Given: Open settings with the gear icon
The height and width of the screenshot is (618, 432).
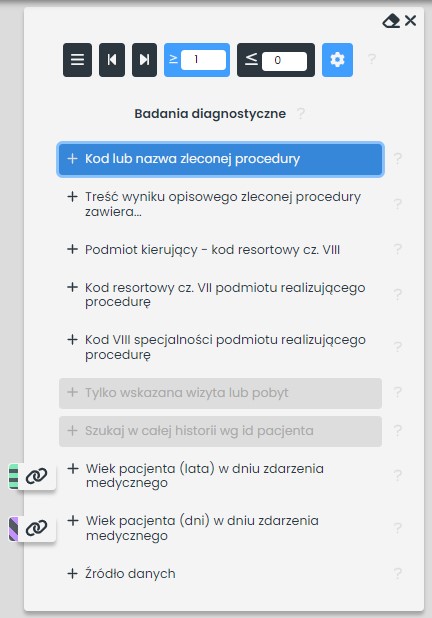Looking at the screenshot, I should [337, 60].
